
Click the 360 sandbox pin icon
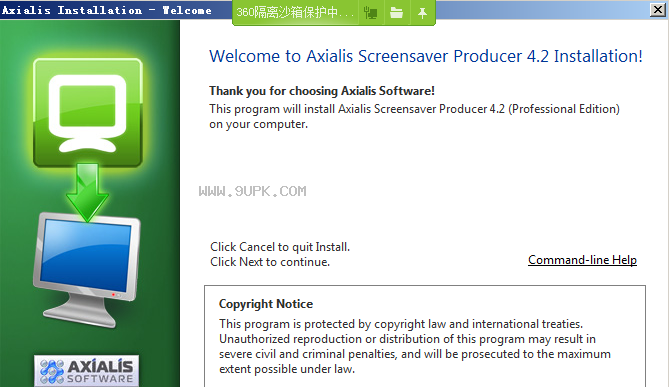pyautogui.click(x=422, y=13)
